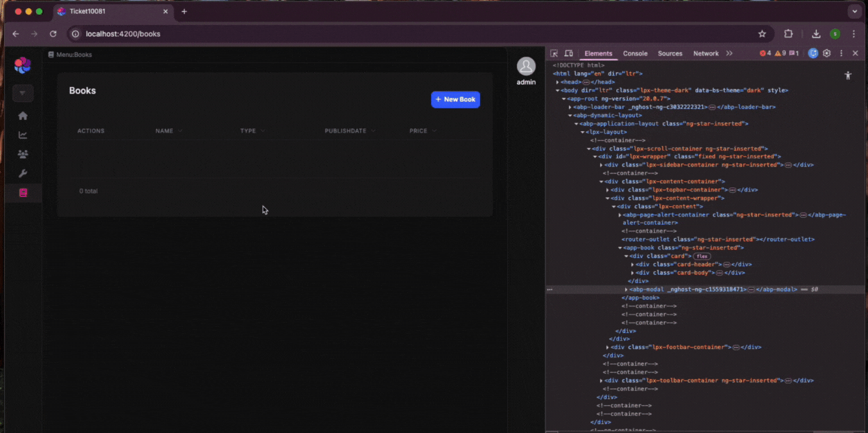Viewport: 868px width, 433px height.
Task: Activate the DevTools inspect element picker
Action: (x=554, y=53)
